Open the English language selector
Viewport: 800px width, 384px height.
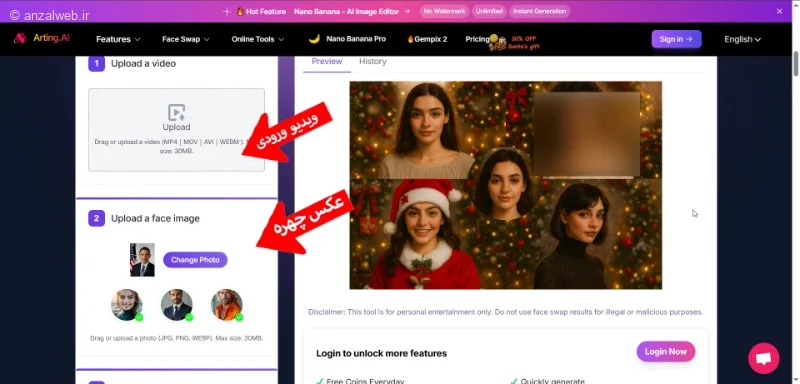pyautogui.click(x=742, y=39)
